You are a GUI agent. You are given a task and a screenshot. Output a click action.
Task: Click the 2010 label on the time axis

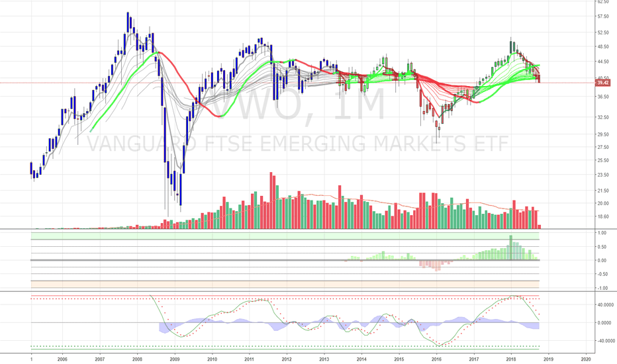click(x=212, y=359)
